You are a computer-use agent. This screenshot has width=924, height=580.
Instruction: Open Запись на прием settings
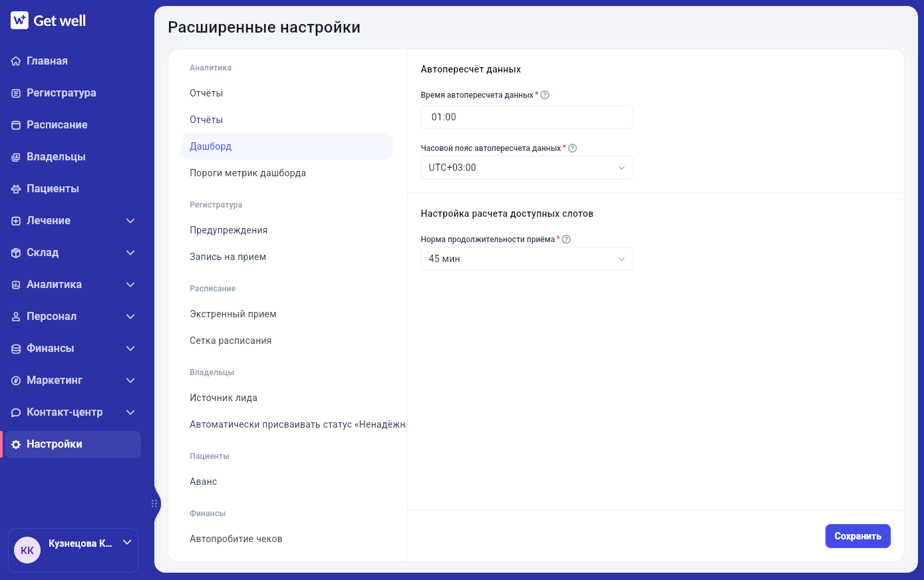(x=287, y=257)
